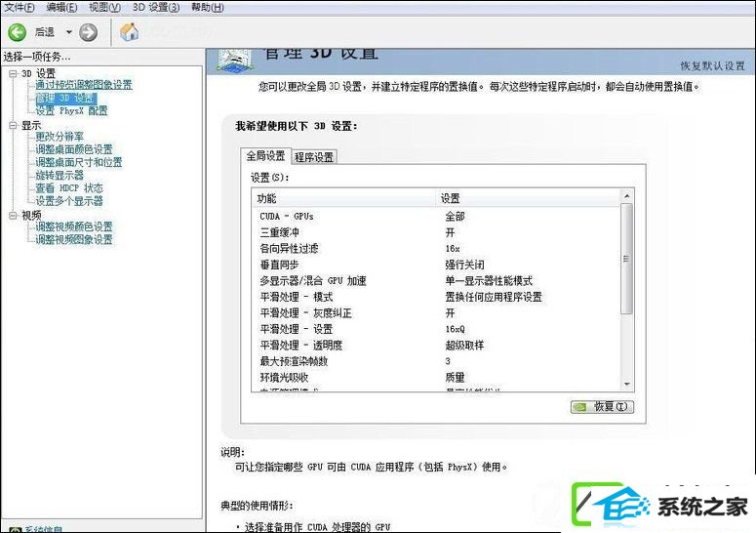This screenshot has width=756, height=533.
Task: Open the 帮助(H) menu
Action: click(208, 7)
